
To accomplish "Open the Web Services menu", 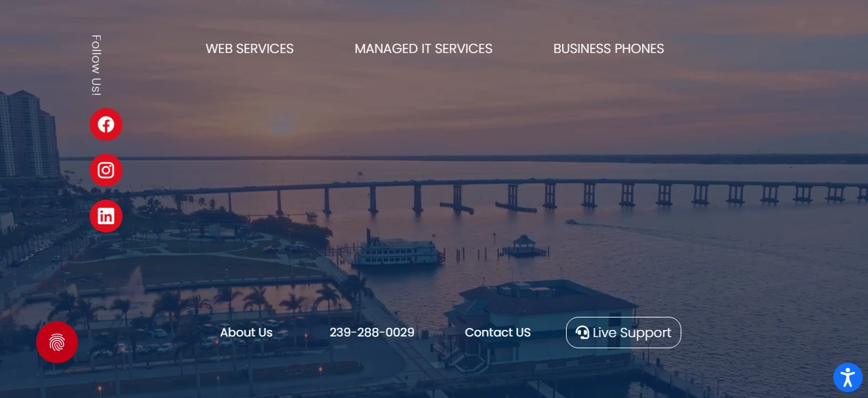I will tap(250, 48).
